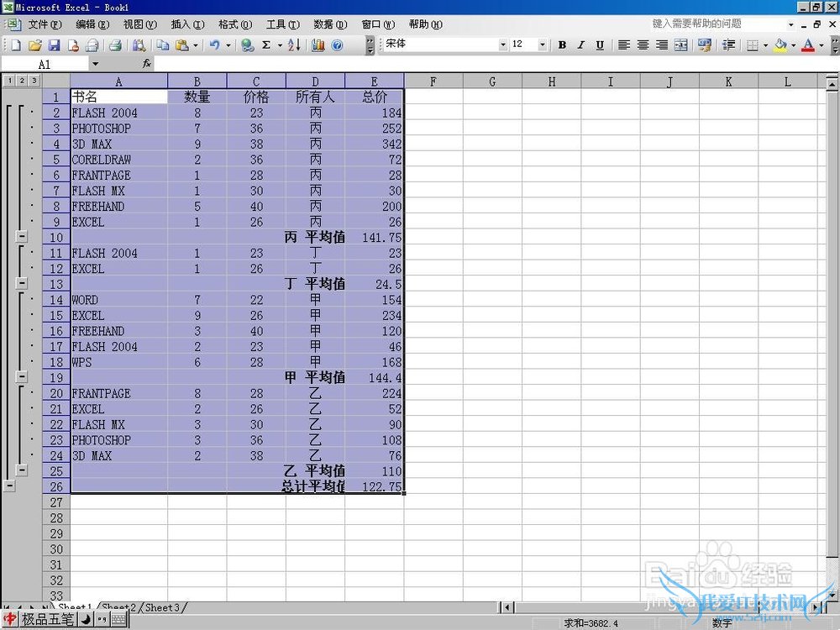Open the font name dropdown showing 宋体
Viewport: 840px width, 630px height.
(503, 45)
